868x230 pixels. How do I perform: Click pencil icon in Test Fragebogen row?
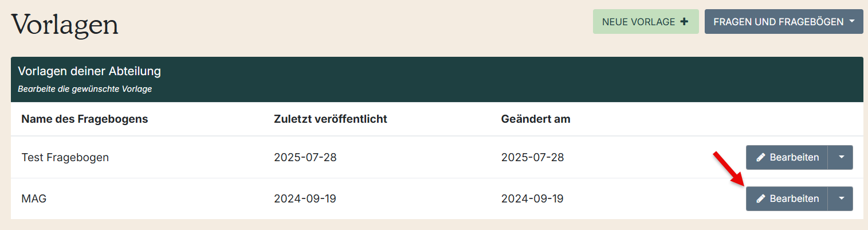[761, 157]
